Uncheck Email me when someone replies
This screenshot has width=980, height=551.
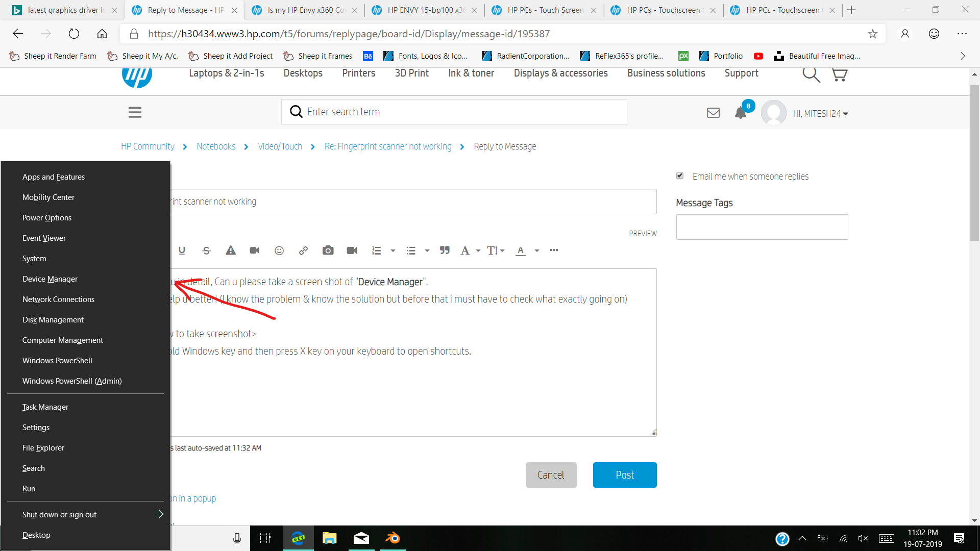pyautogui.click(x=679, y=176)
